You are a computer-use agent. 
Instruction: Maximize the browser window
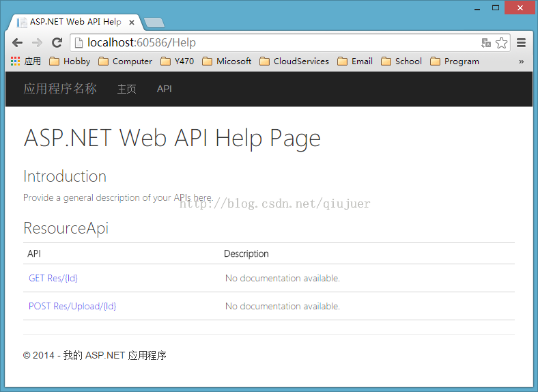pos(496,8)
